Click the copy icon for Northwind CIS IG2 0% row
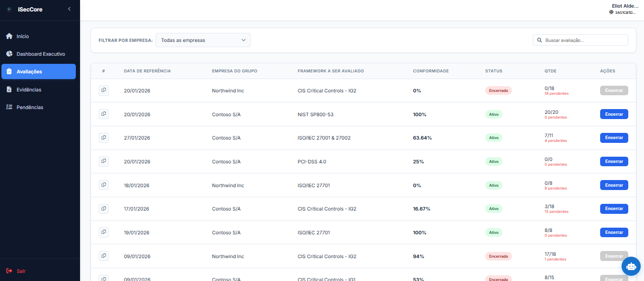 [103, 90]
